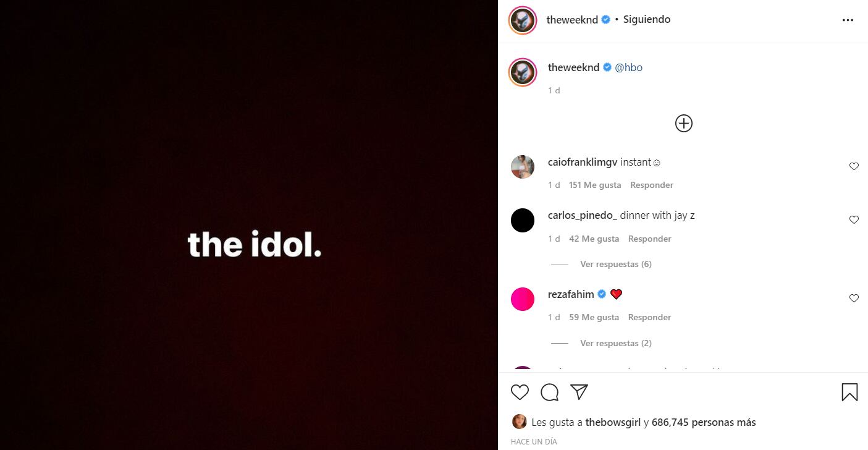
Task: Select rezafahim's pink profile avatar
Action: point(523,299)
